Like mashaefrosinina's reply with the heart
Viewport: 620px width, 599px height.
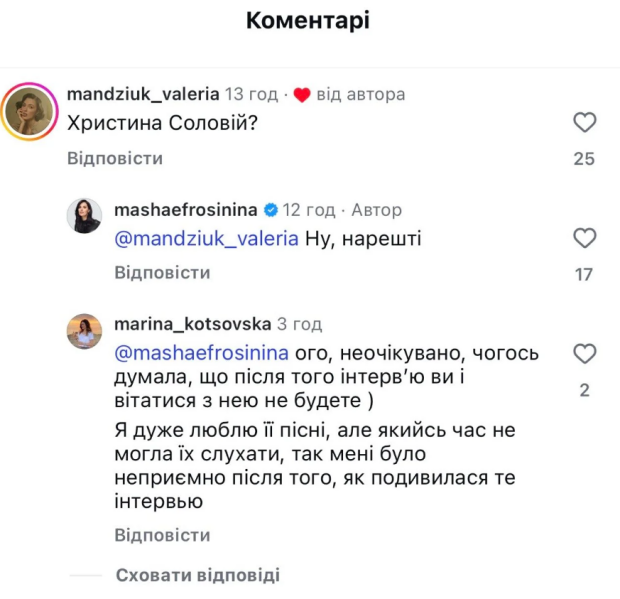(584, 238)
